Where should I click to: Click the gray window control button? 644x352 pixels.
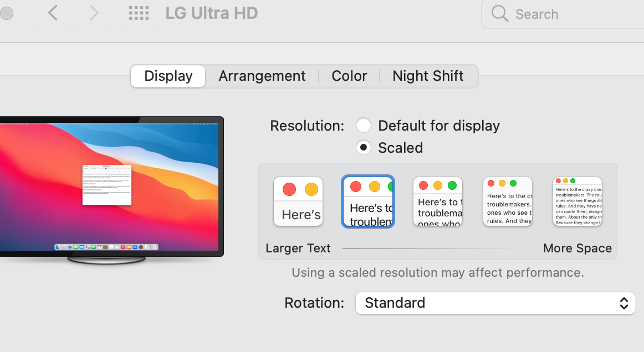pyautogui.click(x=6, y=13)
